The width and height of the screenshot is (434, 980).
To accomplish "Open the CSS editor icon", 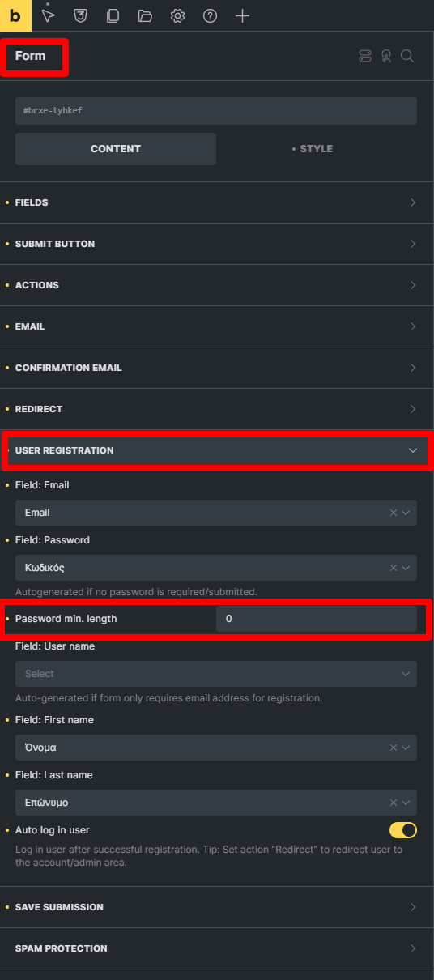I will click(x=80, y=15).
